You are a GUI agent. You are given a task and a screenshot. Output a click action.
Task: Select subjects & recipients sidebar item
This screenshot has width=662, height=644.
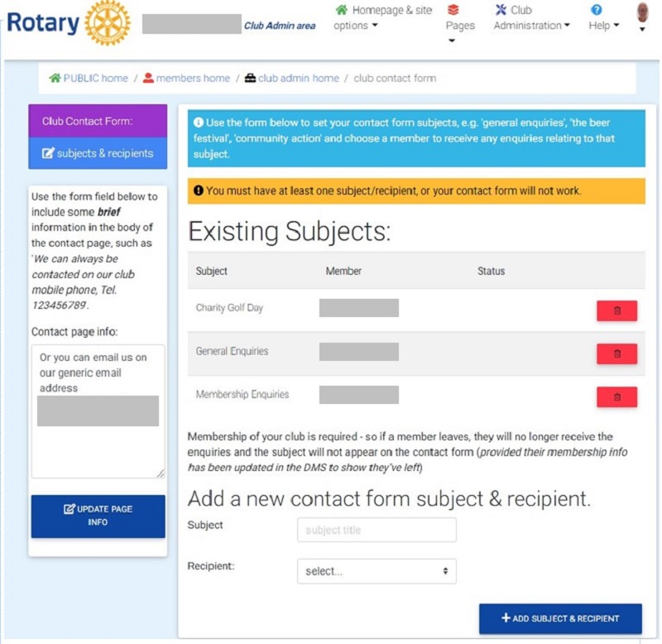click(98, 153)
